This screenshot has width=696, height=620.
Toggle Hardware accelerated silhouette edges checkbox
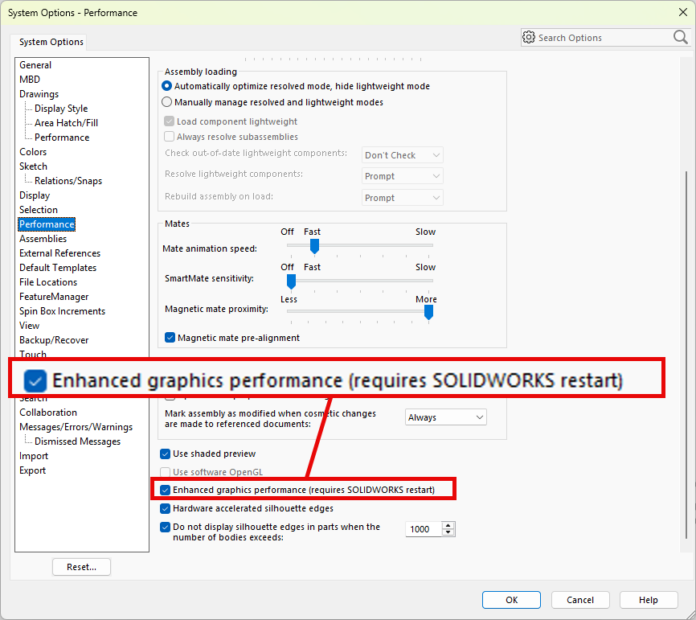tap(165, 508)
